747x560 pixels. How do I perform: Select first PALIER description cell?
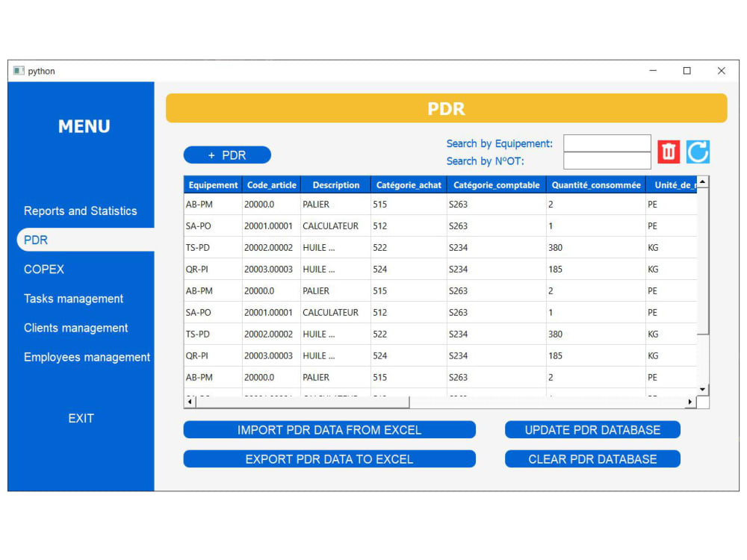click(x=336, y=205)
